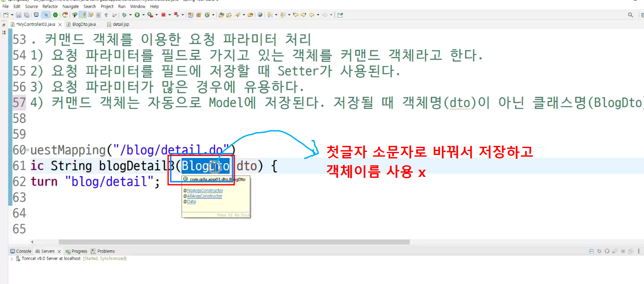This screenshot has width=644, height=284.
Task: Click the Next Annotation down-arrow icon
Action: coord(269,15)
